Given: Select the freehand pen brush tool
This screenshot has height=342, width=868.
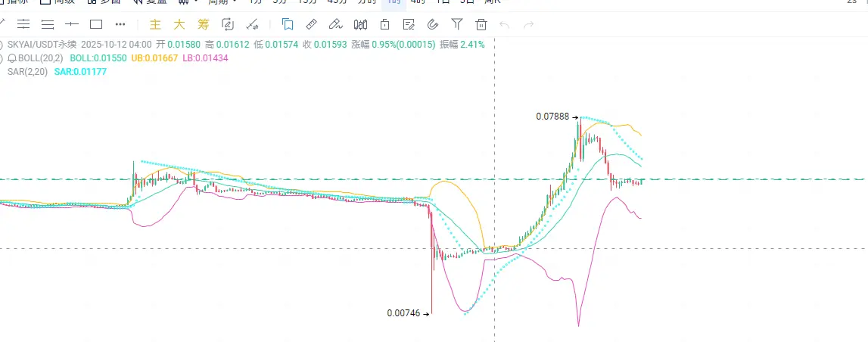Looking at the screenshot, I should (x=335, y=23).
